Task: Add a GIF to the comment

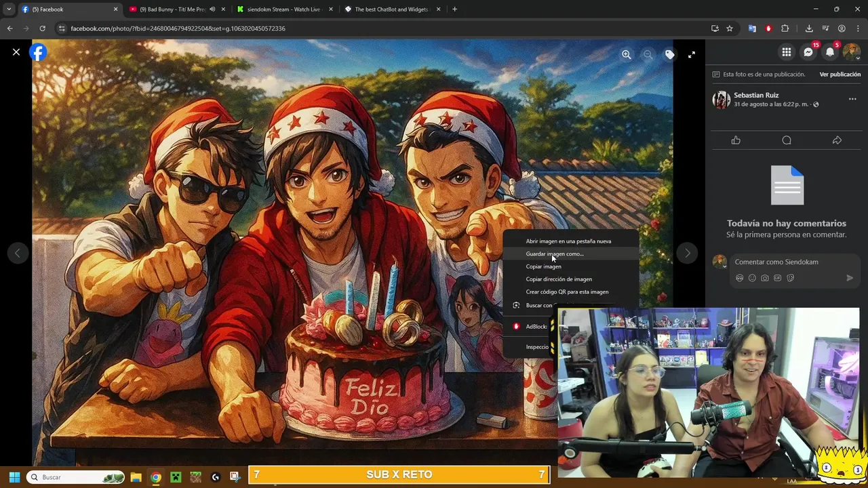Action: tap(778, 278)
